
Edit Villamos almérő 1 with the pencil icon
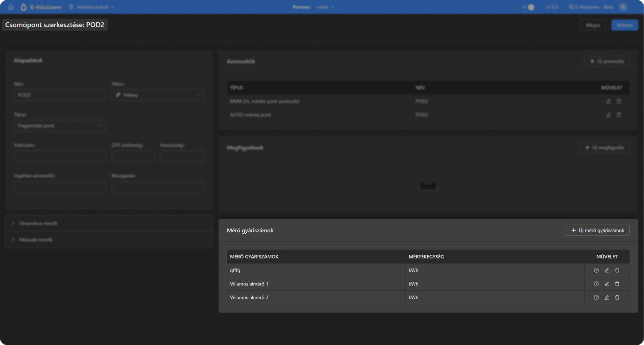[x=606, y=284]
